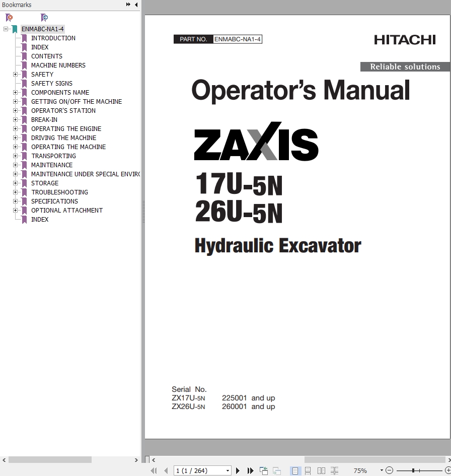This screenshot has width=451, height=476.
Task: Expand the MAINTENANCE bookmark
Action: (15, 165)
